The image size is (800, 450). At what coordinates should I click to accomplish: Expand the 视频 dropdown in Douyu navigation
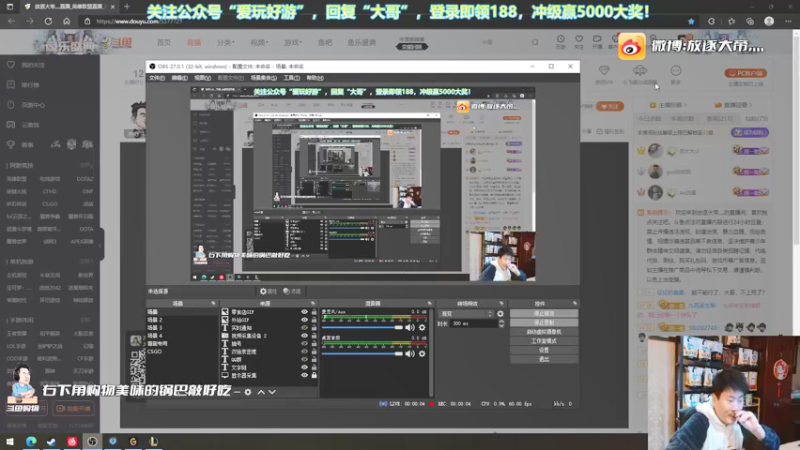[259, 42]
